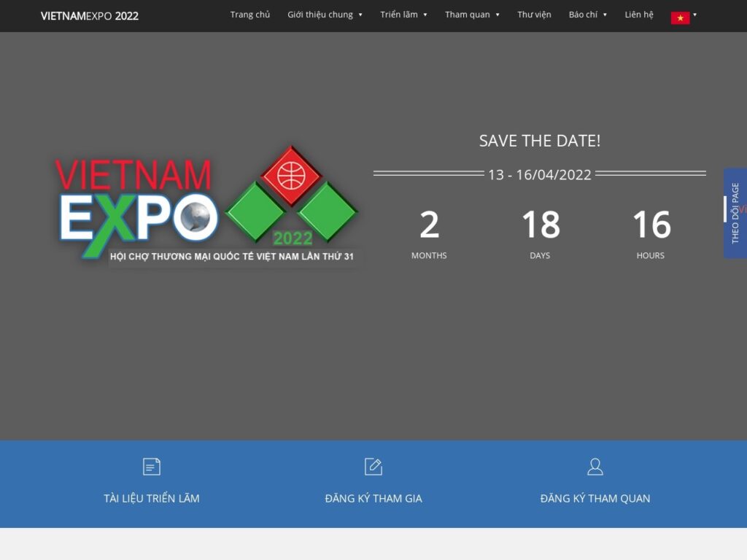
Task: Click the person icon for visitor registration
Action: 595,467
